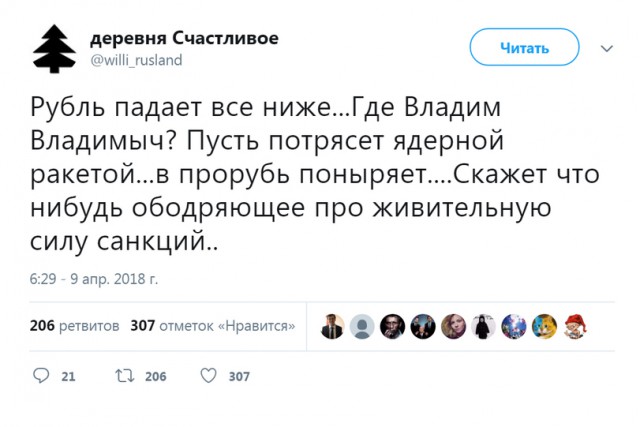
Task: Open the default gray silhouette liker avatar
Action: tap(362, 325)
